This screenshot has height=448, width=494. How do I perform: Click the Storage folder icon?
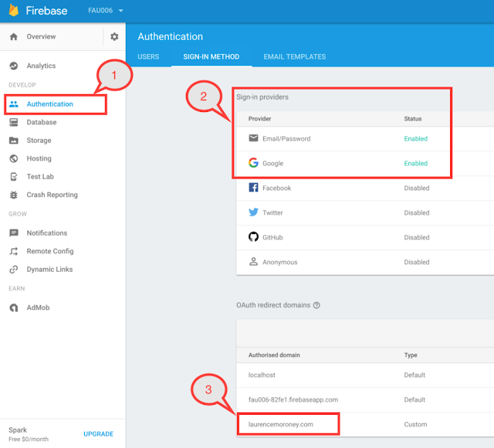click(14, 141)
